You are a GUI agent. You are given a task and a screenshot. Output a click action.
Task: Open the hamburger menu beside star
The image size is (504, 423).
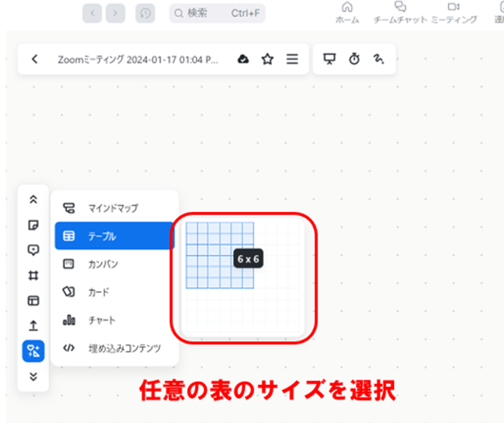(292, 59)
